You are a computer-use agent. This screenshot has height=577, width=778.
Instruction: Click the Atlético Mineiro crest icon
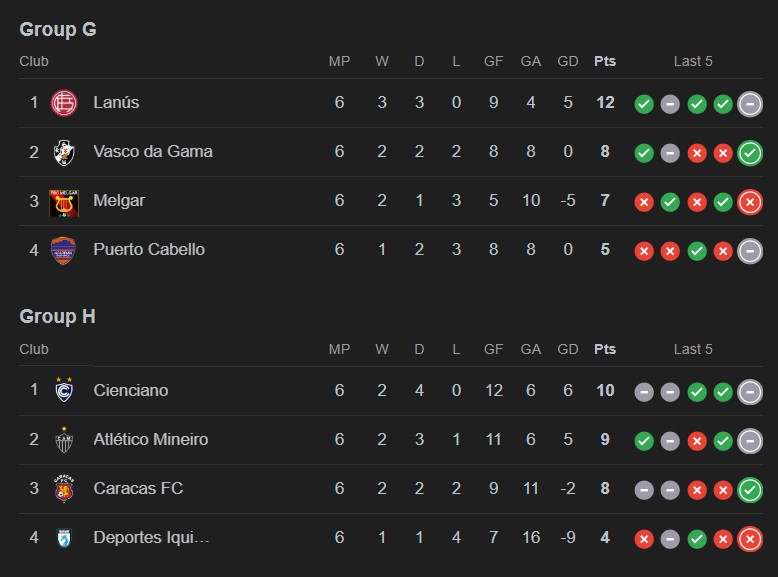[x=64, y=440]
